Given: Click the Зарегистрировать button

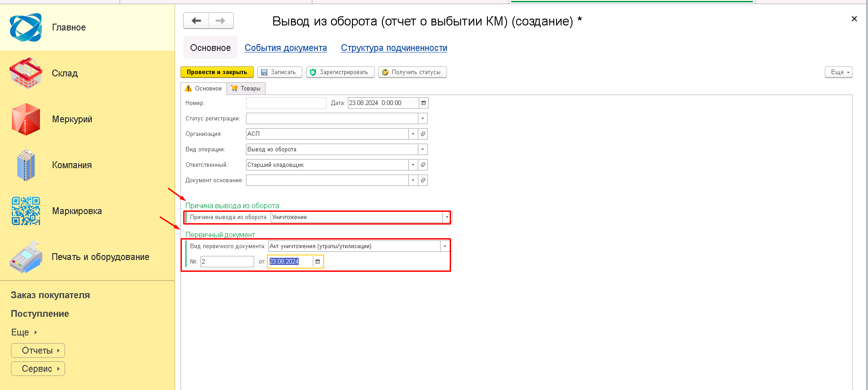Looking at the screenshot, I should (x=340, y=72).
